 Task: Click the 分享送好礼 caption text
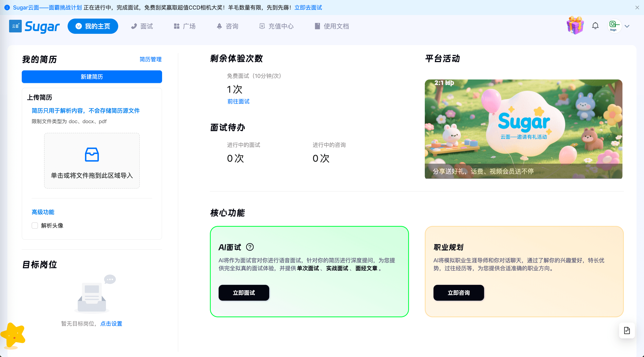point(483,171)
